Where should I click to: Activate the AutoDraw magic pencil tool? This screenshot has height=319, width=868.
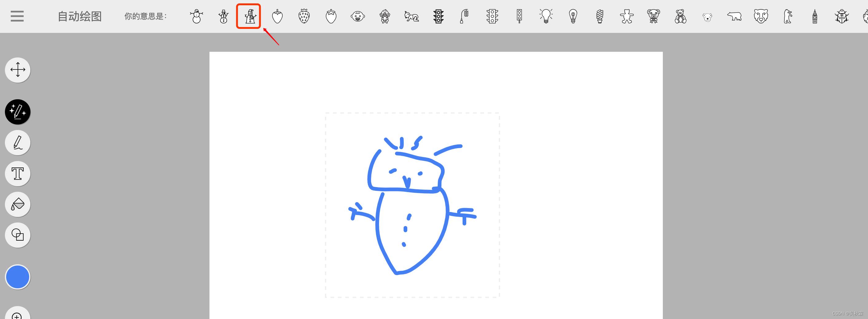click(x=18, y=112)
